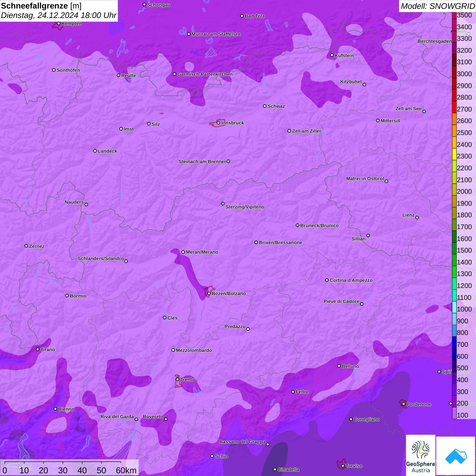Click the 3500 swatch in color legend
The image size is (476, 476).
click(x=454, y=15)
